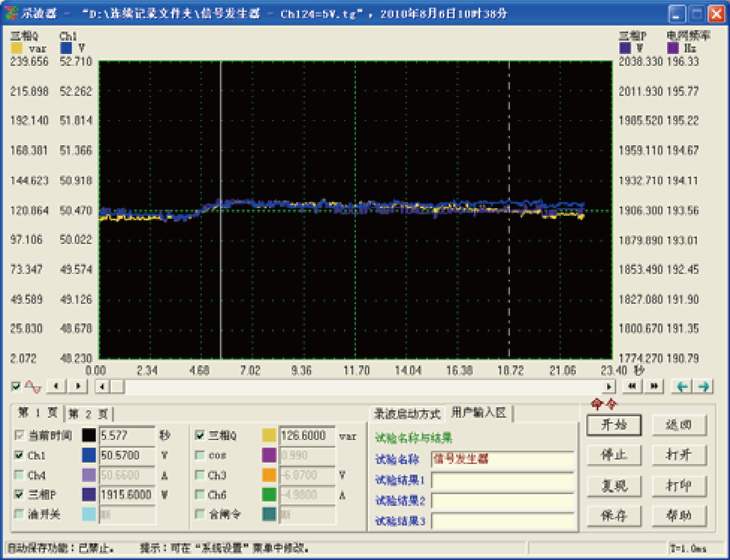Image resolution: width=730 pixels, height=560 pixels.
Task: Click the 返回 button
Action: click(x=679, y=425)
